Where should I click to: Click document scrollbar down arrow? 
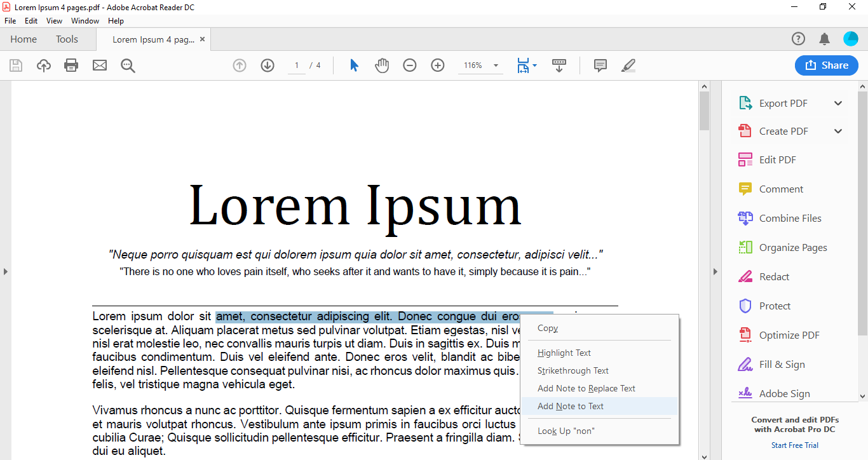pyautogui.click(x=704, y=456)
